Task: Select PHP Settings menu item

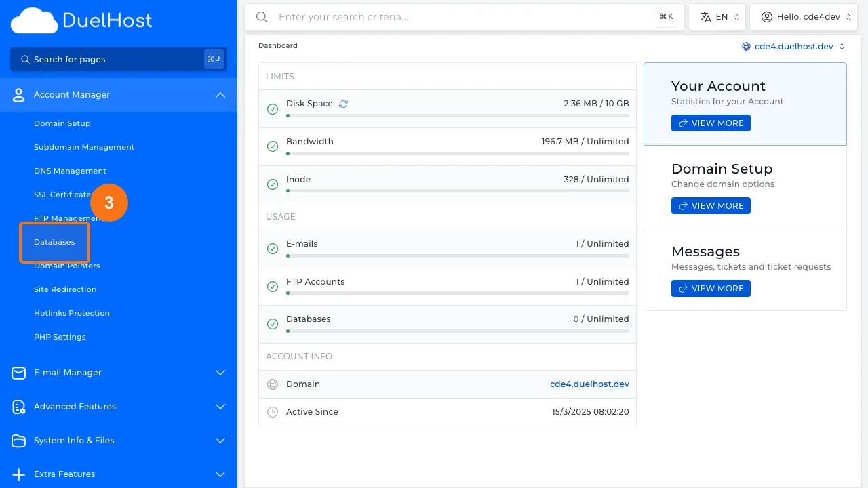Action: tap(60, 337)
